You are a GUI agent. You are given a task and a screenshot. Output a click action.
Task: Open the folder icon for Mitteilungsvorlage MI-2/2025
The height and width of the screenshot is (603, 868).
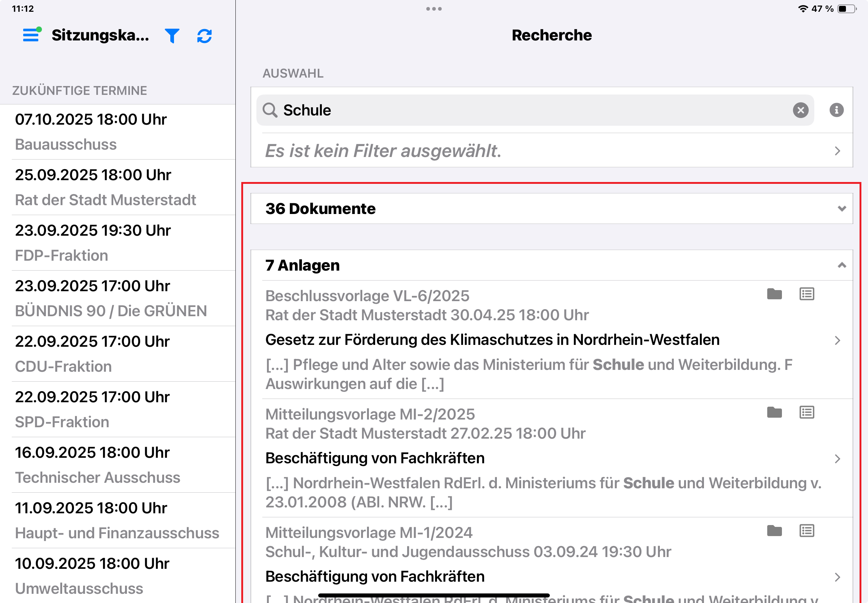pos(774,412)
